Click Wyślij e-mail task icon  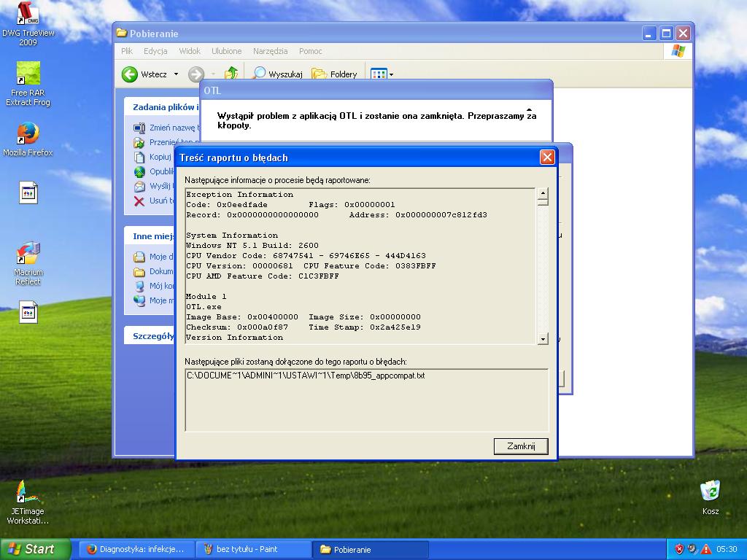[139, 186]
